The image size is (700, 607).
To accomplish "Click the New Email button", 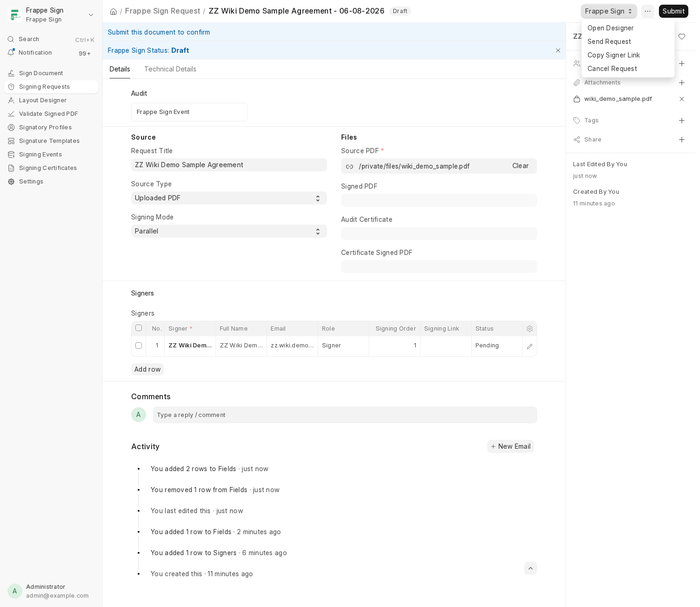I will (x=511, y=446).
